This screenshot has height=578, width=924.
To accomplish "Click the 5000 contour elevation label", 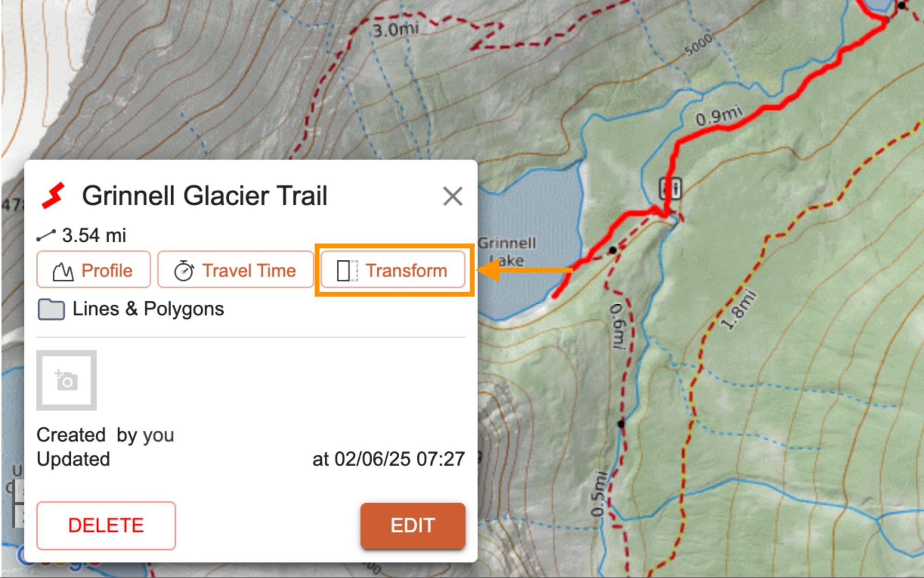I will pos(698,45).
